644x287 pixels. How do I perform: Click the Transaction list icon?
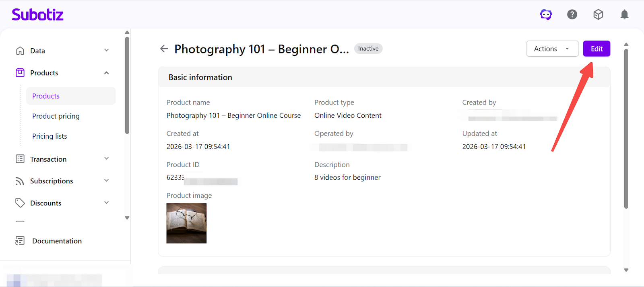pos(20,159)
